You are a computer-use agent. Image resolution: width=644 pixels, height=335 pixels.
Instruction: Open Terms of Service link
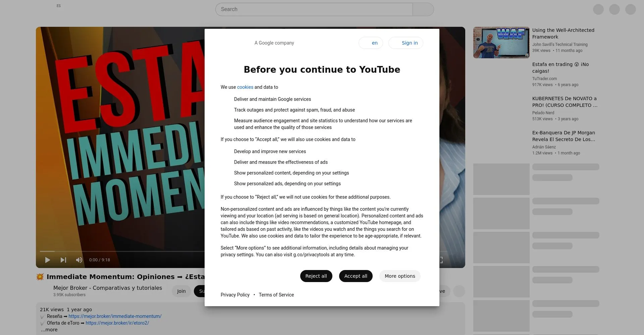[x=276, y=295]
